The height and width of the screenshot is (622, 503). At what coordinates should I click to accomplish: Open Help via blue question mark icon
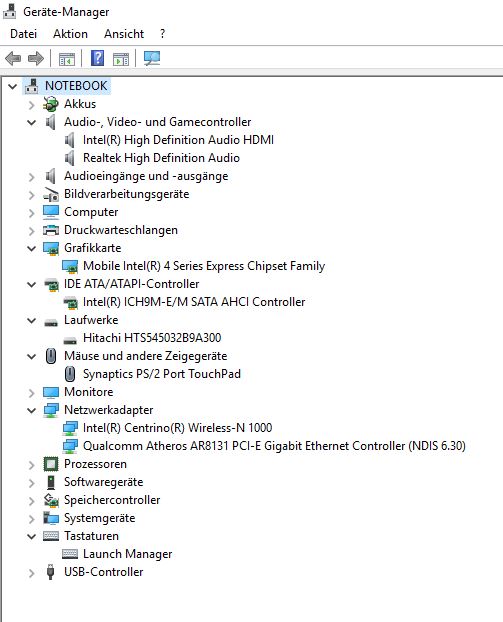(98, 58)
